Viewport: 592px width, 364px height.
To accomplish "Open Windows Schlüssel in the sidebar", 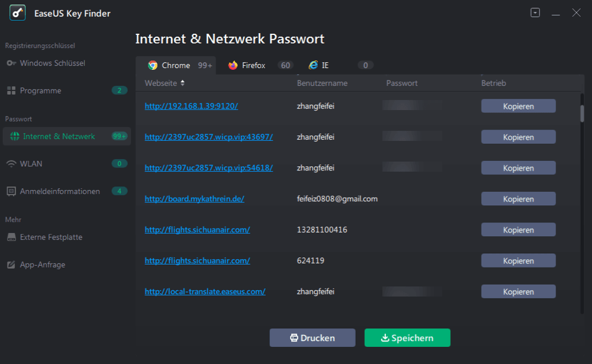I will (x=52, y=63).
